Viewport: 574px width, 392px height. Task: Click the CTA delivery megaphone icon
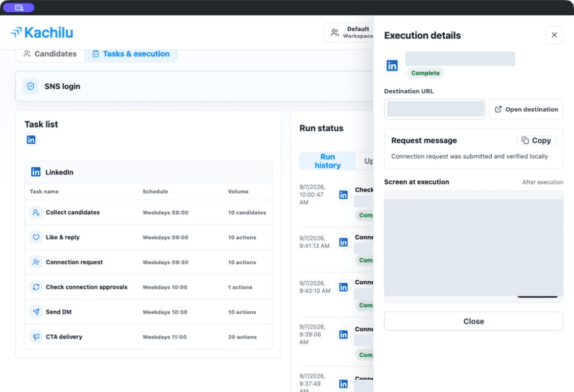(36, 337)
